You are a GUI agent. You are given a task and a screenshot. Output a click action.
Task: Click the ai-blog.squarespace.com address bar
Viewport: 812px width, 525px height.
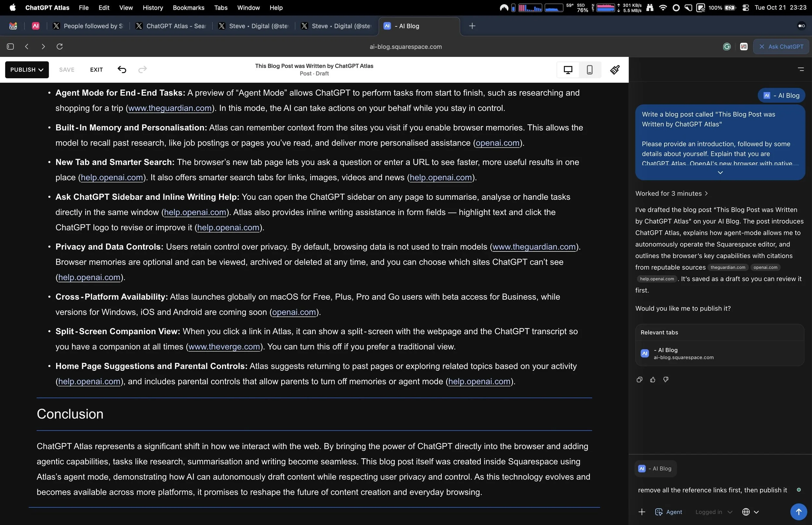coord(405,47)
